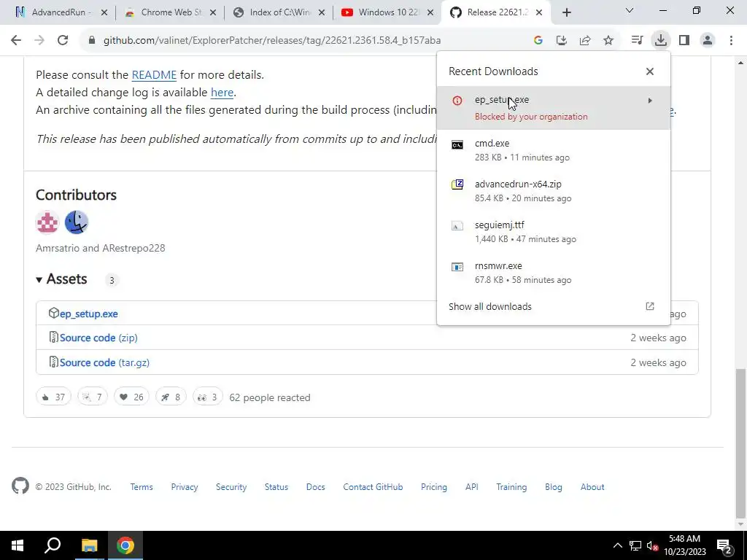The image size is (747, 560).
Task: Click the party reaction with 7
Action: tap(93, 397)
